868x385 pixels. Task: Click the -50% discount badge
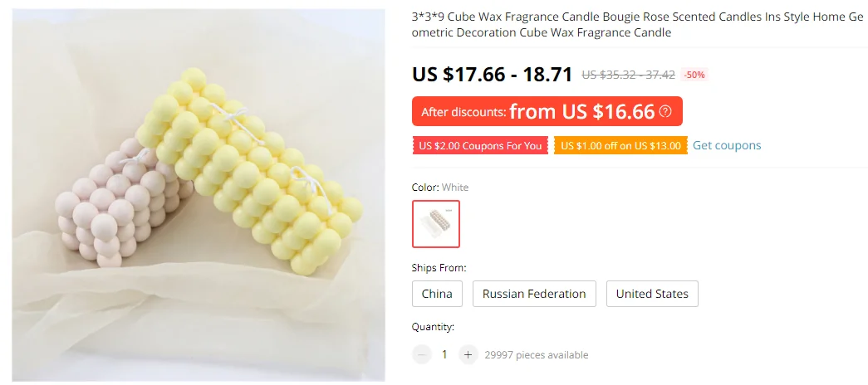click(x=694, y=75)
